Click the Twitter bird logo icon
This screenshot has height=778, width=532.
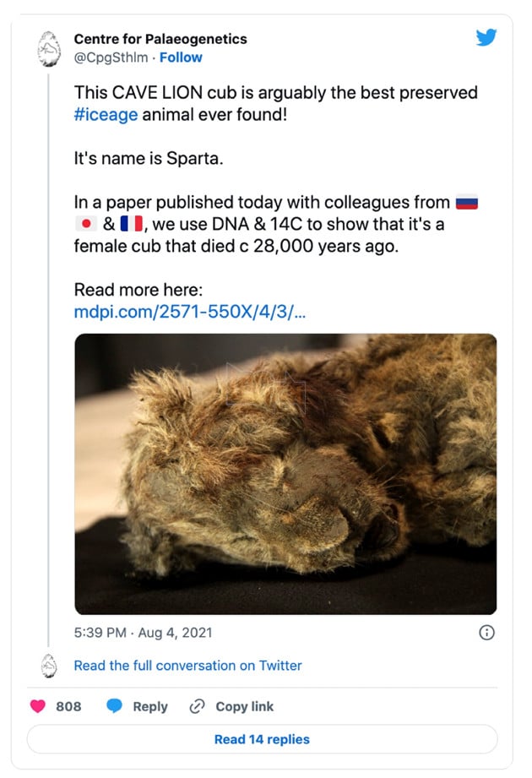tap(486, 39)
